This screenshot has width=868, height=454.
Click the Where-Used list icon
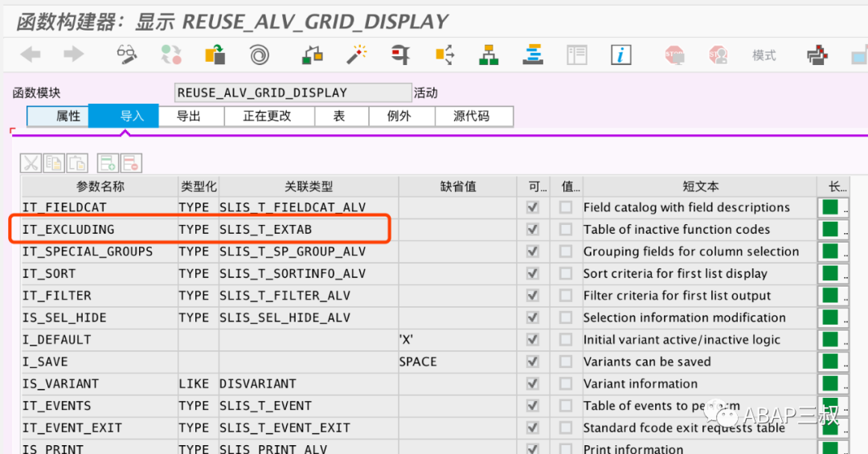coord(444,55)
